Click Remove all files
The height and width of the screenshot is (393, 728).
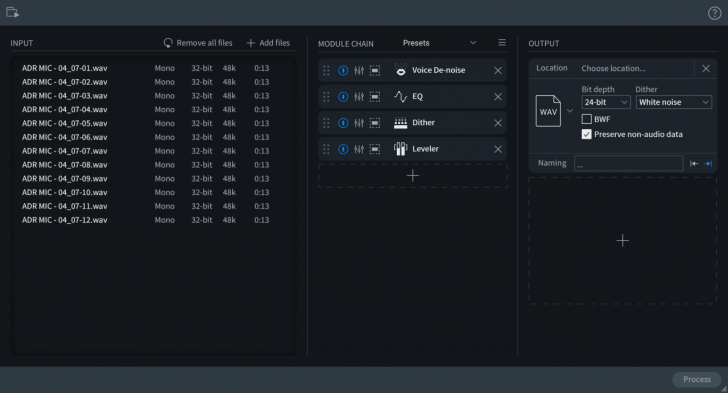coord(204,43)
